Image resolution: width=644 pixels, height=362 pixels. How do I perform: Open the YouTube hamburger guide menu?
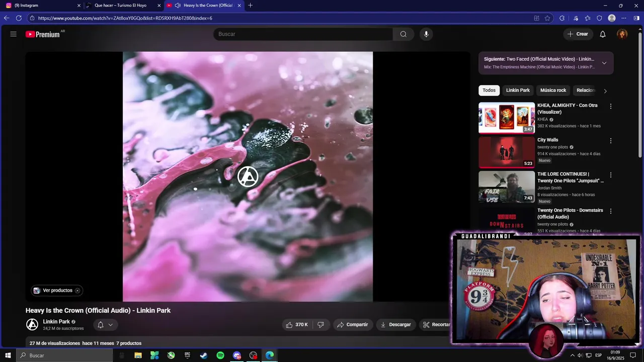click(14, 34)
